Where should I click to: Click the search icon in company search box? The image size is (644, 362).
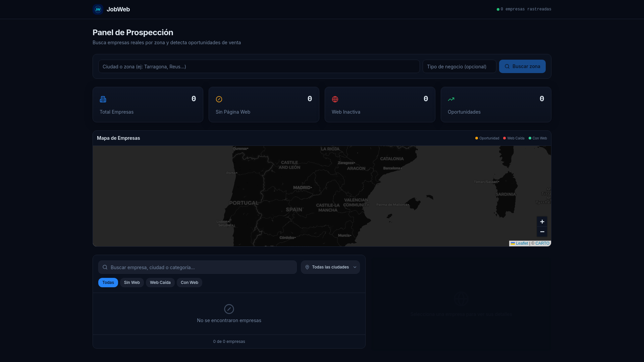pos(105,267)
